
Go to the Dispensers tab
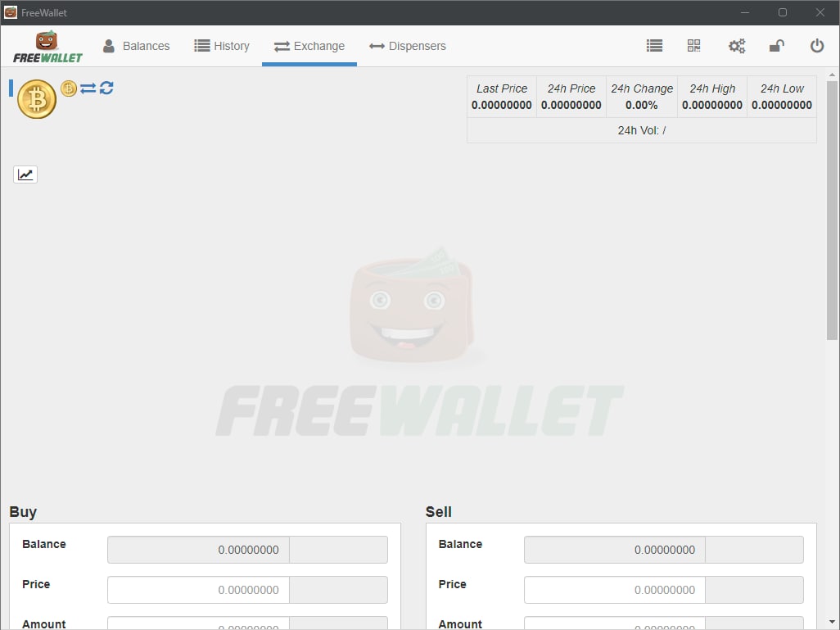pyautogui.click(x=408, y=46)
